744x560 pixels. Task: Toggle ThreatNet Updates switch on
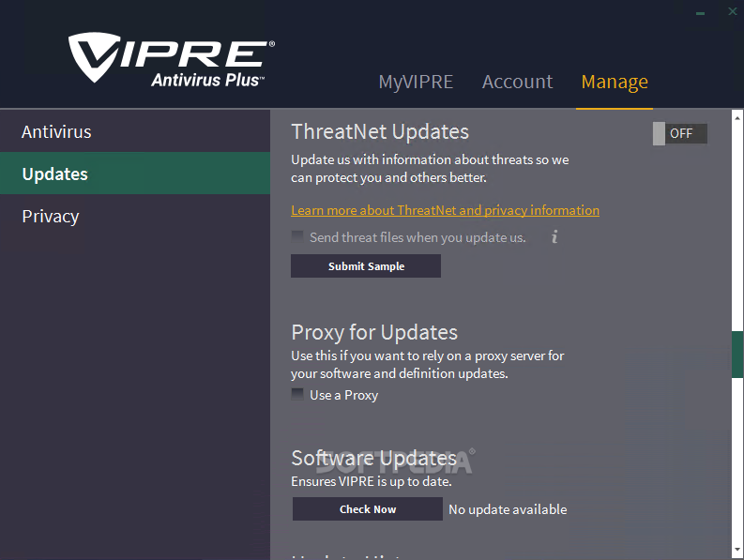680,133
